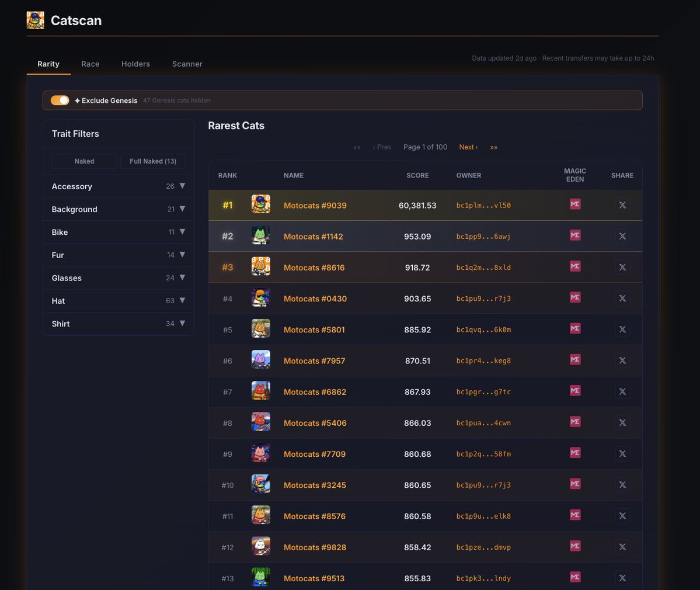Viewport: 700px width, 590px height.
Task: Click the RANK column header
Action: pyautogui.click(x=228, y=175)
